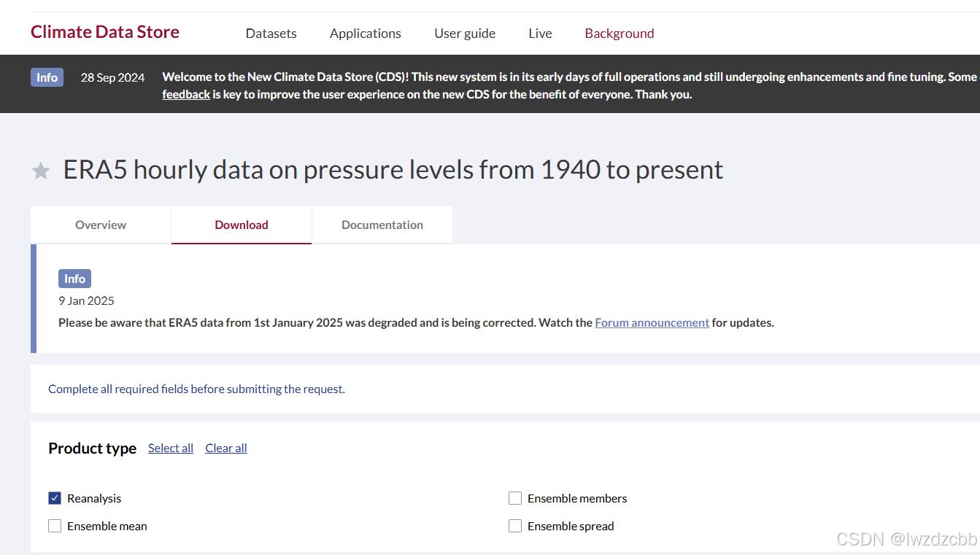Follow the feedback link in the banner
Screen dimensions: 980x555
point(186,94)
